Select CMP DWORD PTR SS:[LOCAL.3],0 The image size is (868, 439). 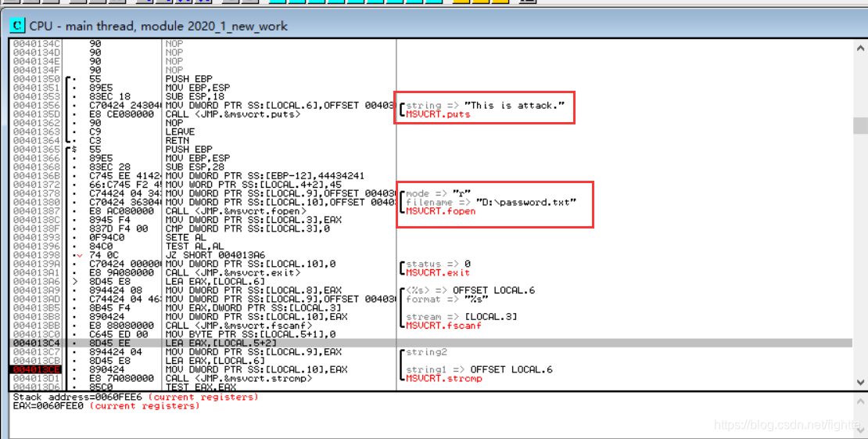[247, 229]
